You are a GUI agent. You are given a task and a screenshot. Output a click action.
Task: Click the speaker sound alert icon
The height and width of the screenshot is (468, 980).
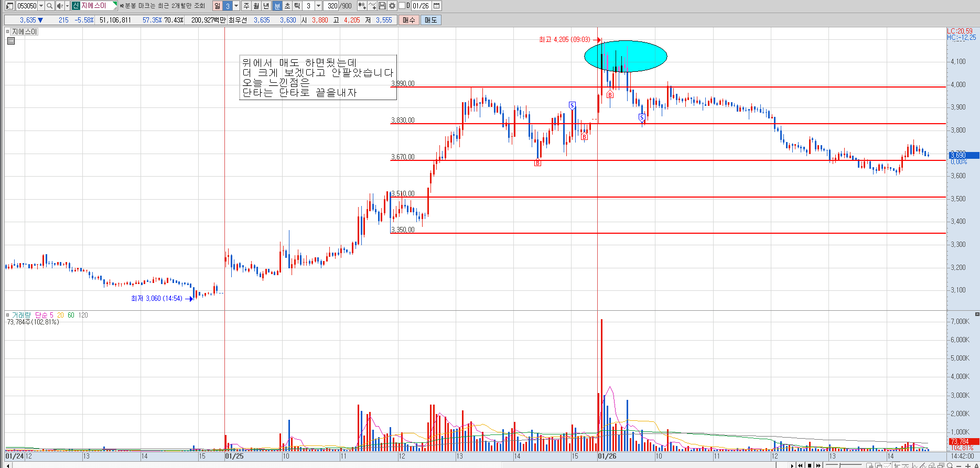click(60, 6)
